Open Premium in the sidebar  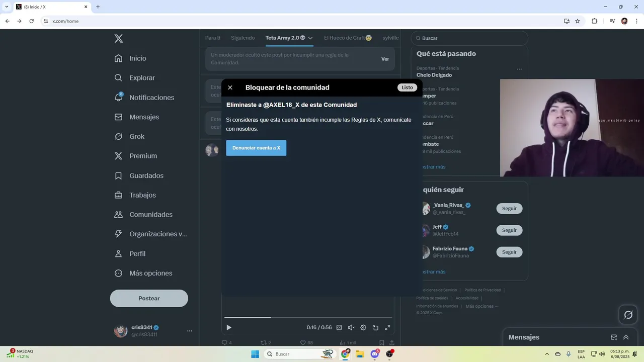pyautogui.click(x=136, y=156)
